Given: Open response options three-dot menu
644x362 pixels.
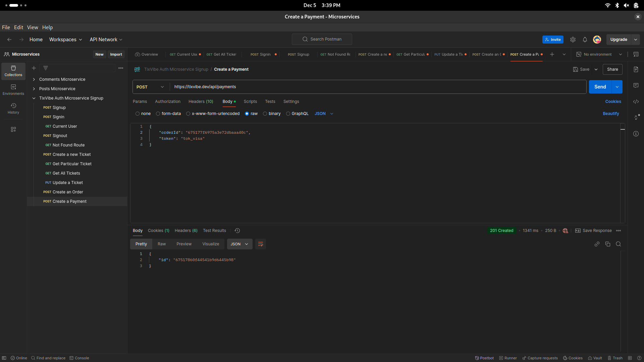Looking at the screenshot, I should [619, 231].
